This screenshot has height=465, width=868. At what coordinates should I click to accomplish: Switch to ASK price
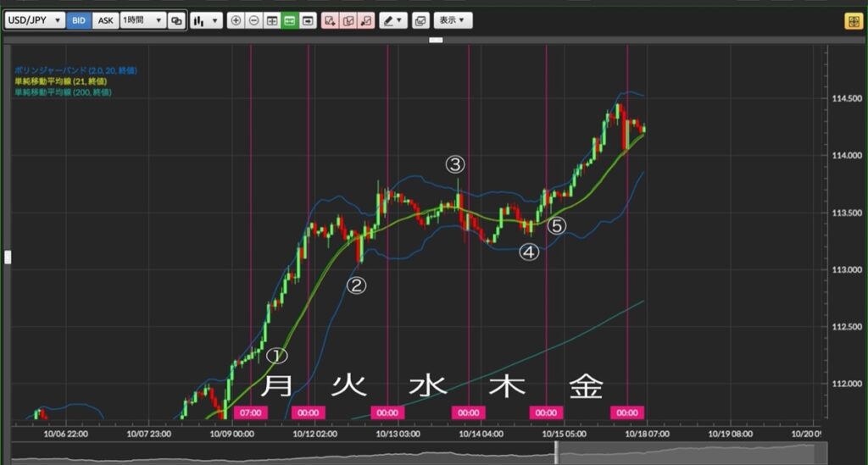[x=105, y=20]
